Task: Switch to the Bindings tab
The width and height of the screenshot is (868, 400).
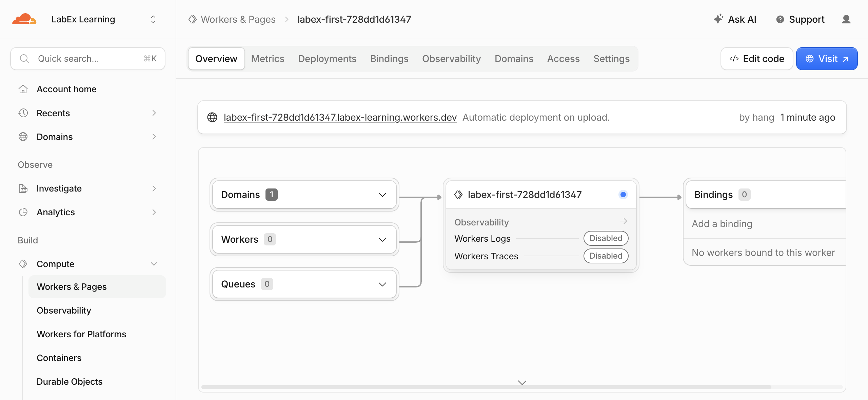Action: tap(389, 59)
